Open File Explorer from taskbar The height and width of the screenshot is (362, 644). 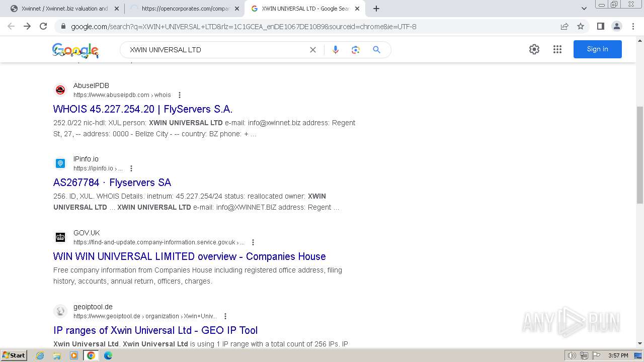(x=57, y=355)
